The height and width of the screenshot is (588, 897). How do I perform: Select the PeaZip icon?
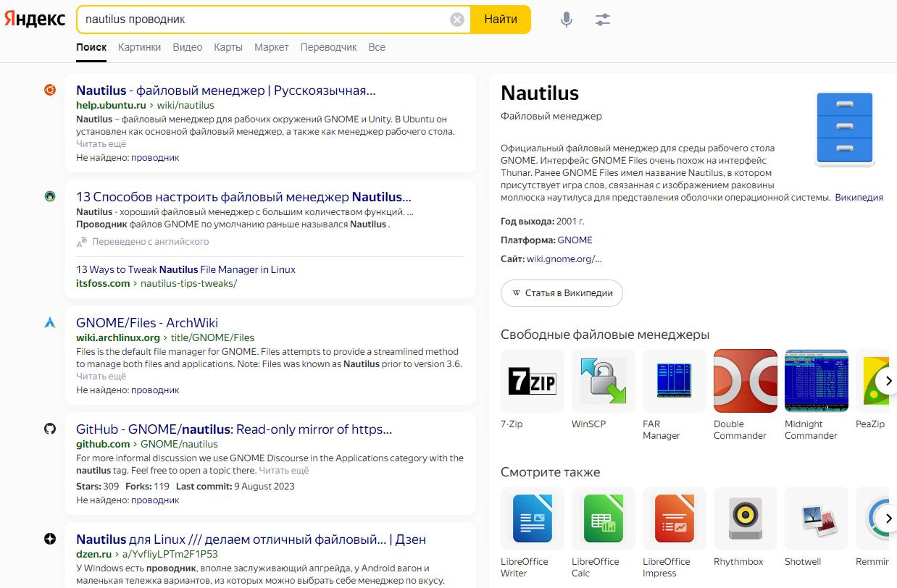pos(872,381)
